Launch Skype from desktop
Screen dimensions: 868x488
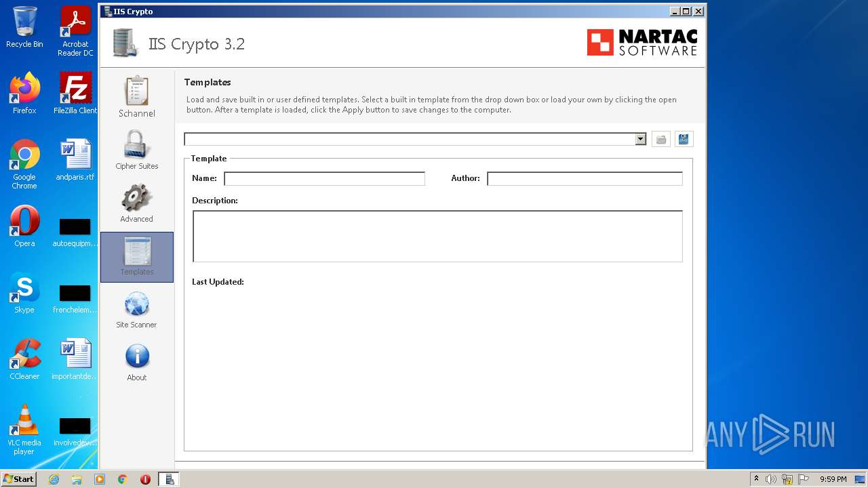(x=24, y=293)
